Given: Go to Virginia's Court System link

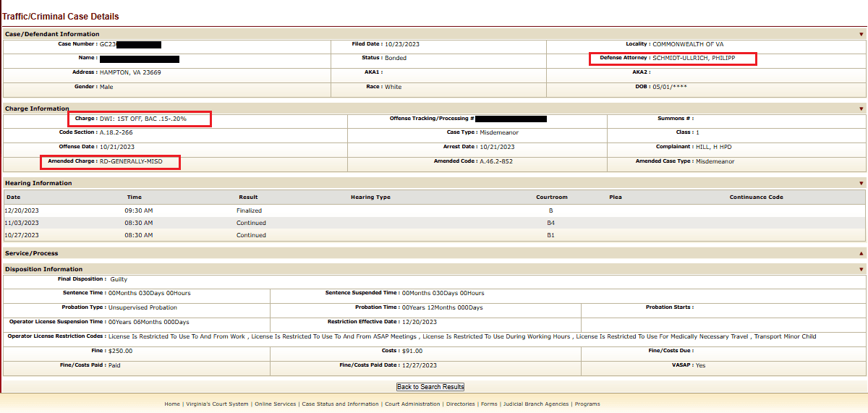Looking at the screenshot, I should 216,404.
